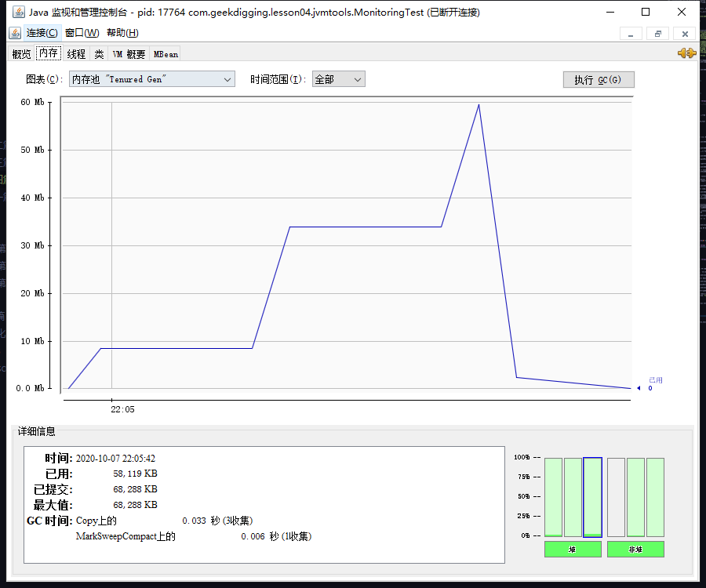Click the 已用 value 58,119 KB
Image resolution: width=706 pixels, height=588 pixels.
[135, 474]
